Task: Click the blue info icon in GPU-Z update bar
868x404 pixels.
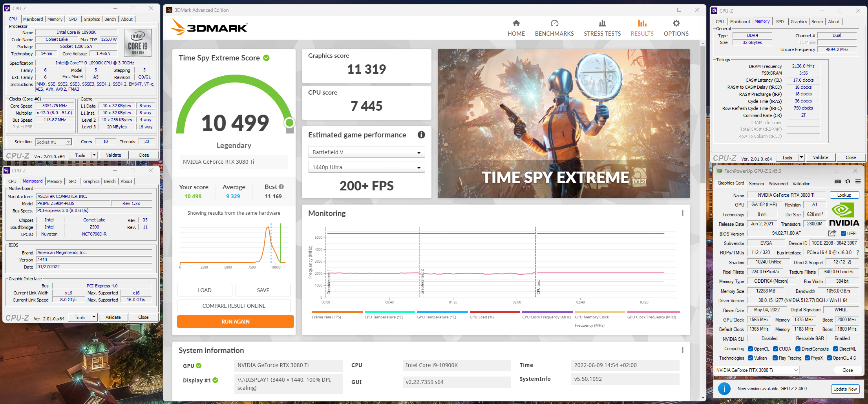Action: coord(724,389)
